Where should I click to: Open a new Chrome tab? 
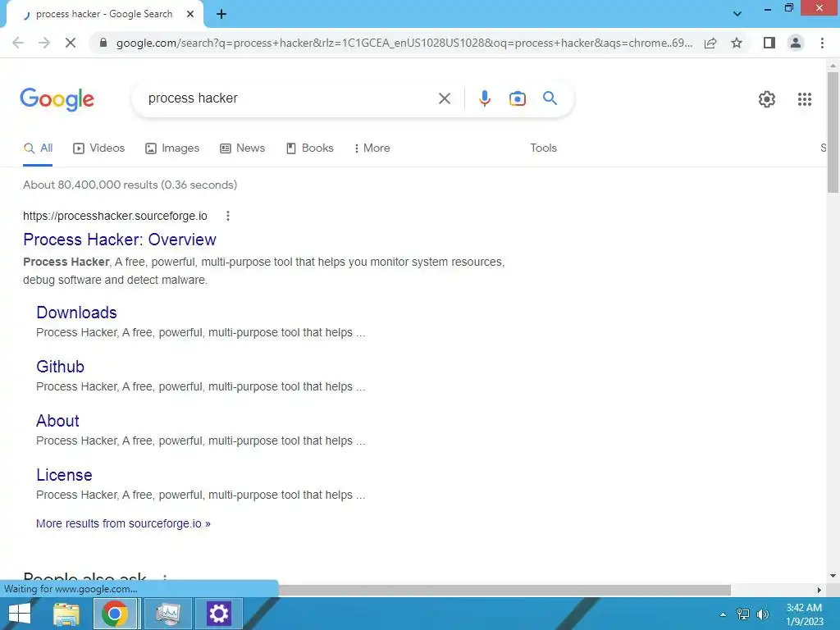point(221,15)
